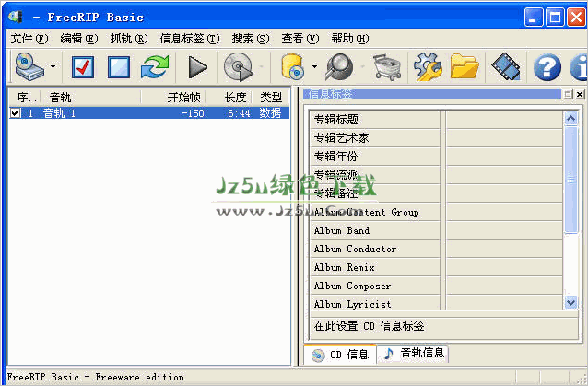The height and width of the screenshot is (386, 588).
Task: Minimize the FreeRIP Basic window
Action: pyautogui.click(x=534, y=18)
